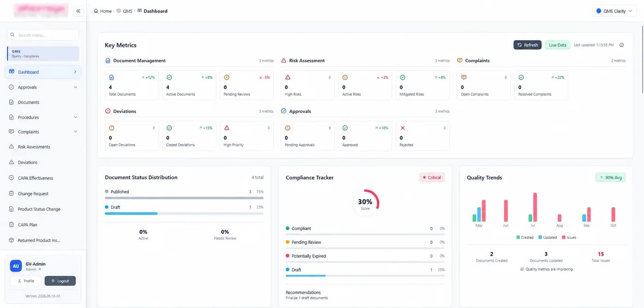Click the AU user avatar
The height and width of the screenshot is (308, 644).
click(x=16, y=266)
